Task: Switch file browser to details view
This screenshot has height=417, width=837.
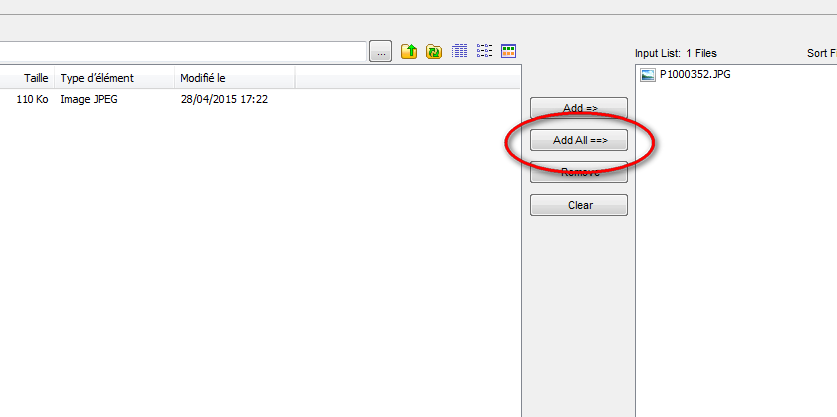Action: coord(459,51)
